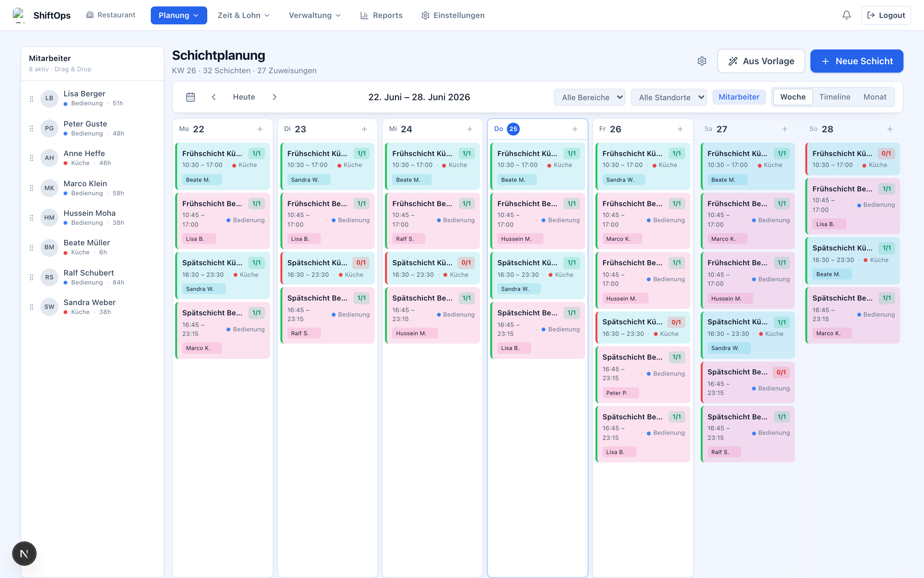
Task: Expand the Planung menu
Action: (x=179, y=15)
